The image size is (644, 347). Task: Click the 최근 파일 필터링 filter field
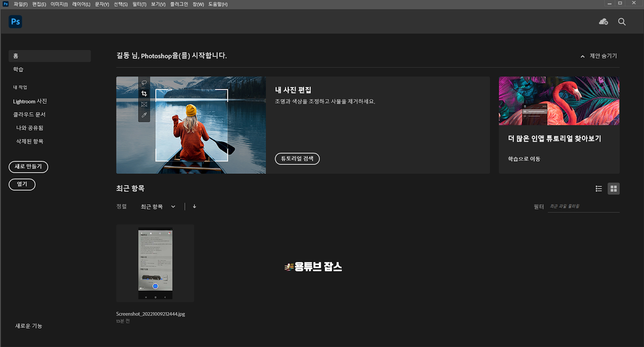click(x=584, y=206)
